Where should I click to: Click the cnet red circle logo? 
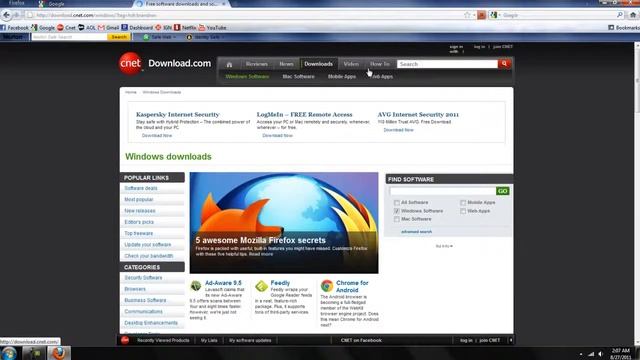coord(130,64)
